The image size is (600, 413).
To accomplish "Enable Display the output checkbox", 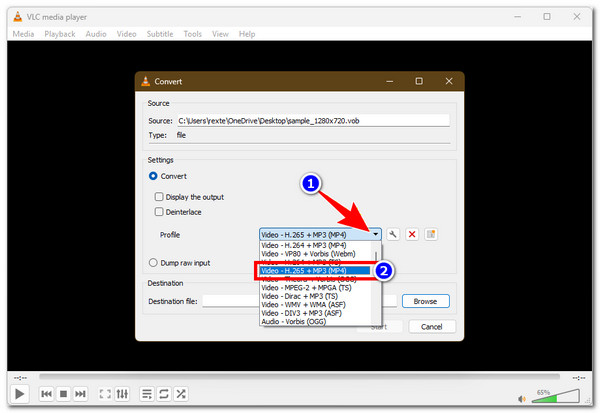I will click(159, 196).
